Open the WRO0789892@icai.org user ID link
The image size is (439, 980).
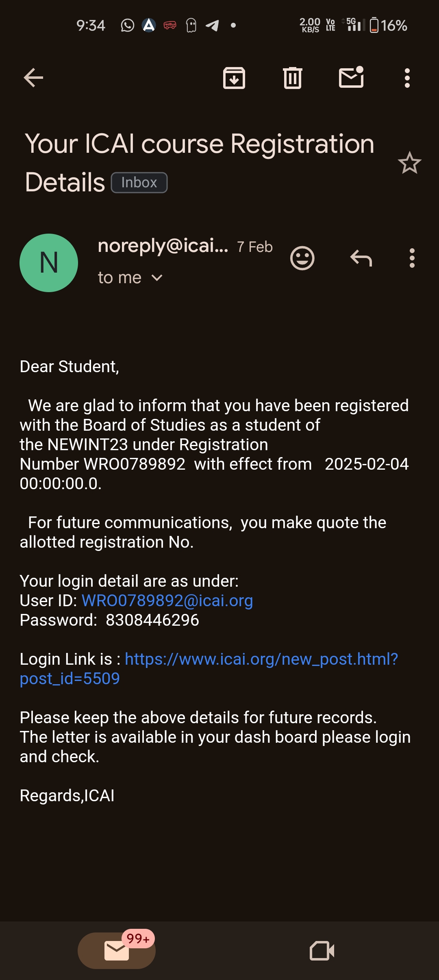click(167, 601)
